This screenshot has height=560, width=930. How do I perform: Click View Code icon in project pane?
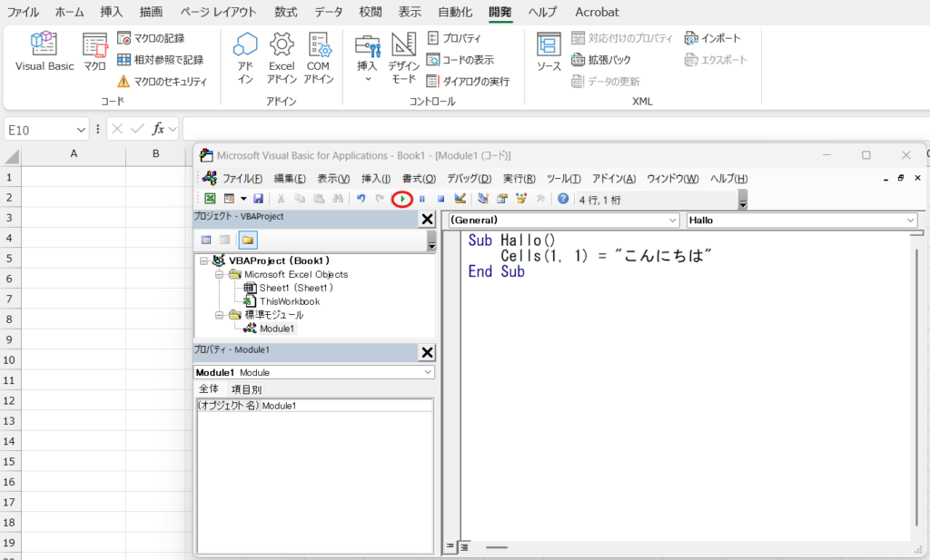point(206,240)
